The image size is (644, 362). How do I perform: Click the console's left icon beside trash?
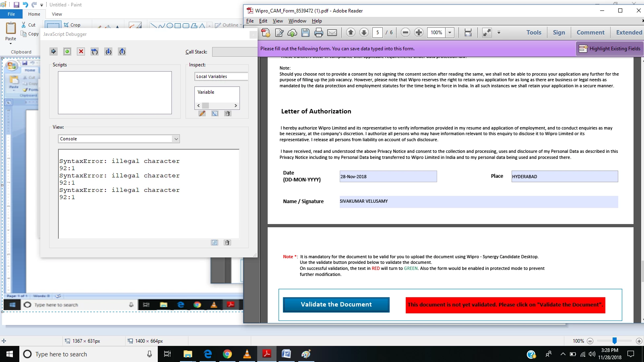click(215, 243)
